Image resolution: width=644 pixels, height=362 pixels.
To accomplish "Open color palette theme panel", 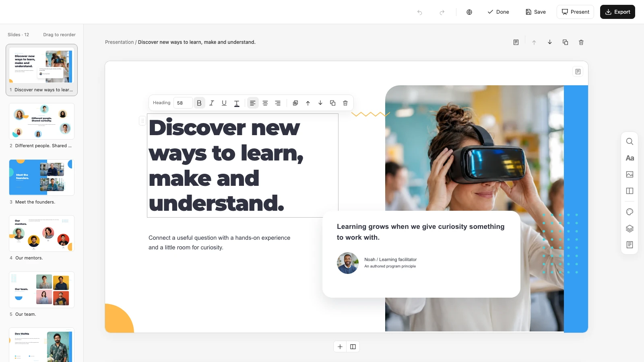I will [x=630, y=212].
